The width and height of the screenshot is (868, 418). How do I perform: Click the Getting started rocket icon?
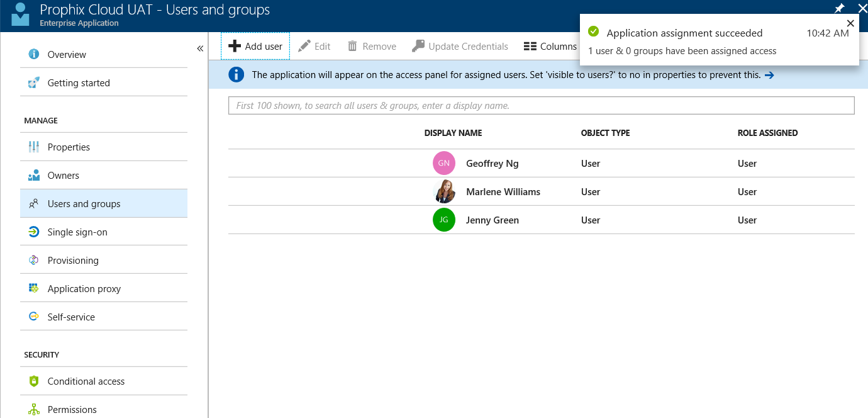34,82
